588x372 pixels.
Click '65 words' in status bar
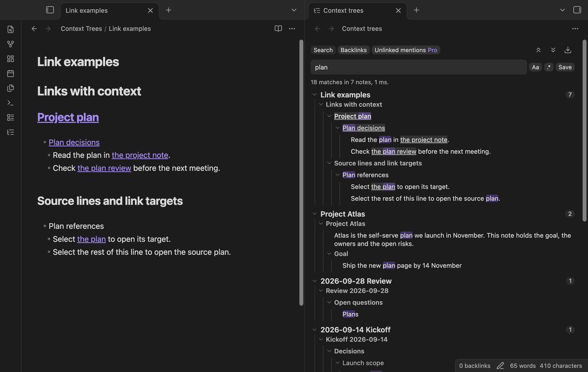(x=523, y=366)
